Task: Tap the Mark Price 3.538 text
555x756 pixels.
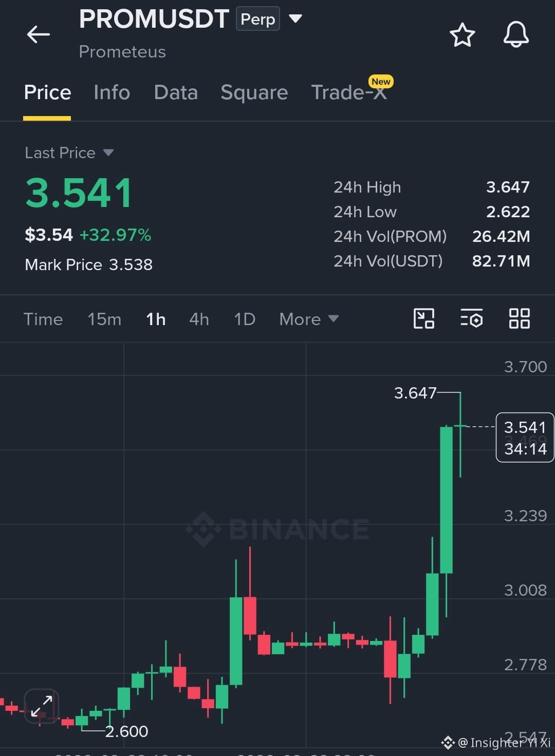Action: 88,264
